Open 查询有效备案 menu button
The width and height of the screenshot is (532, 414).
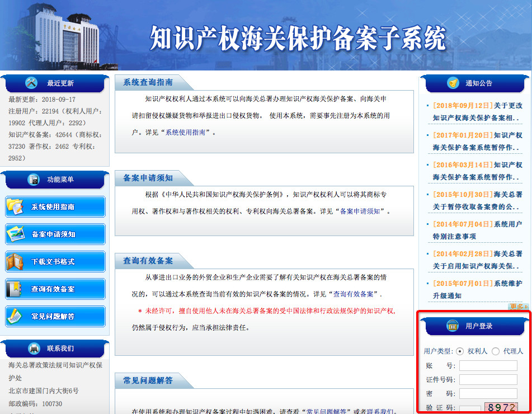click(x=55, y=289)
